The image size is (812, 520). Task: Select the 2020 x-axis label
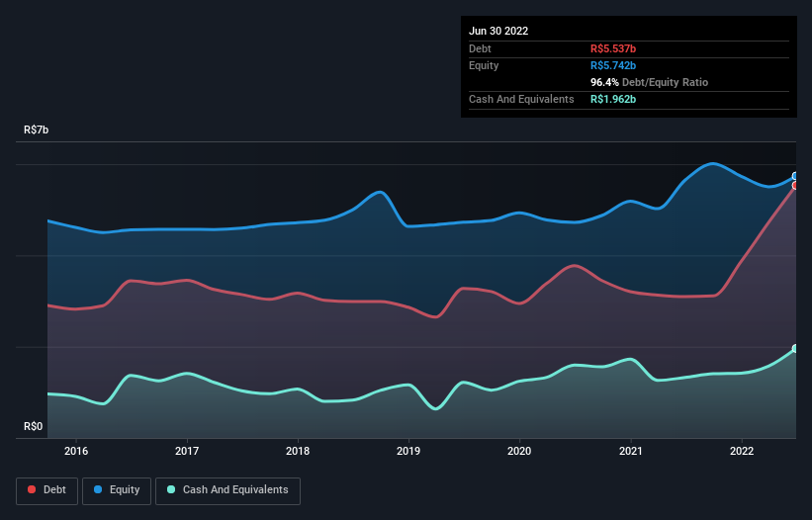[x=519, y=452]
